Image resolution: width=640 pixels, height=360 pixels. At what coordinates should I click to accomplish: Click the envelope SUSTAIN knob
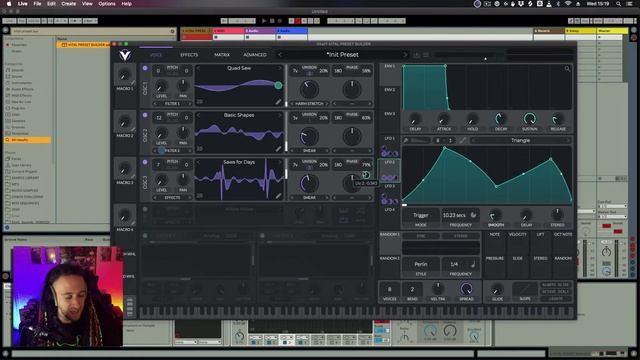click(x=529, y=119)
